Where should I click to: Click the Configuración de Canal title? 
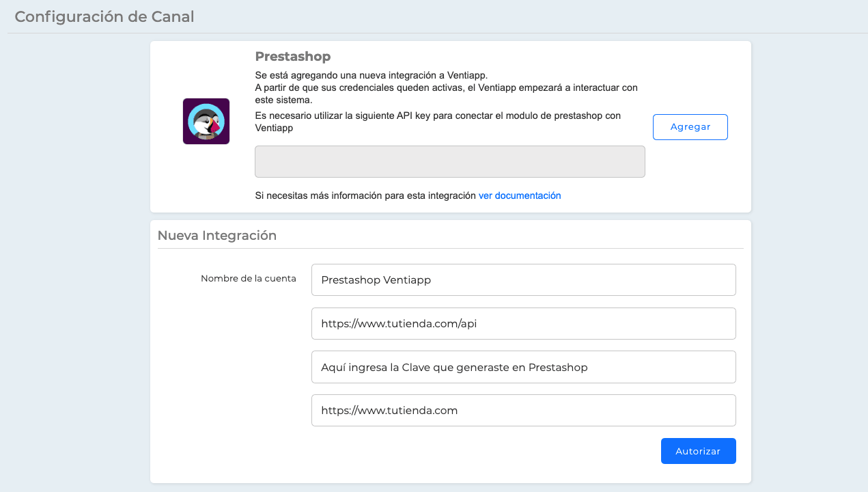[x=104, y=16]
